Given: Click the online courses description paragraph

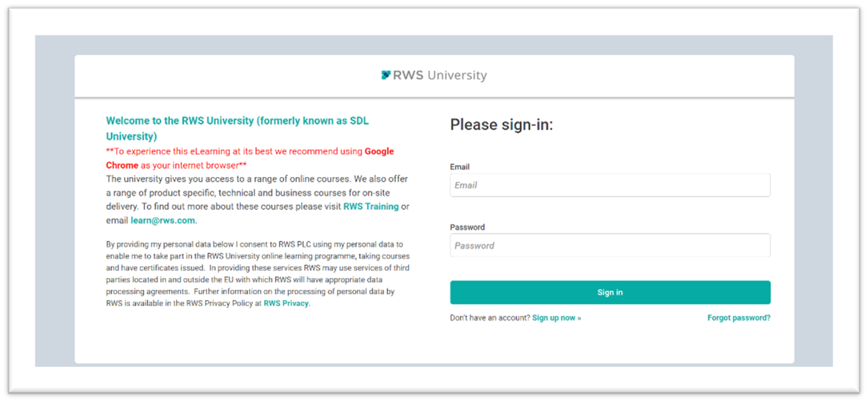Looking at the screenshot, I should coord(257,200).
